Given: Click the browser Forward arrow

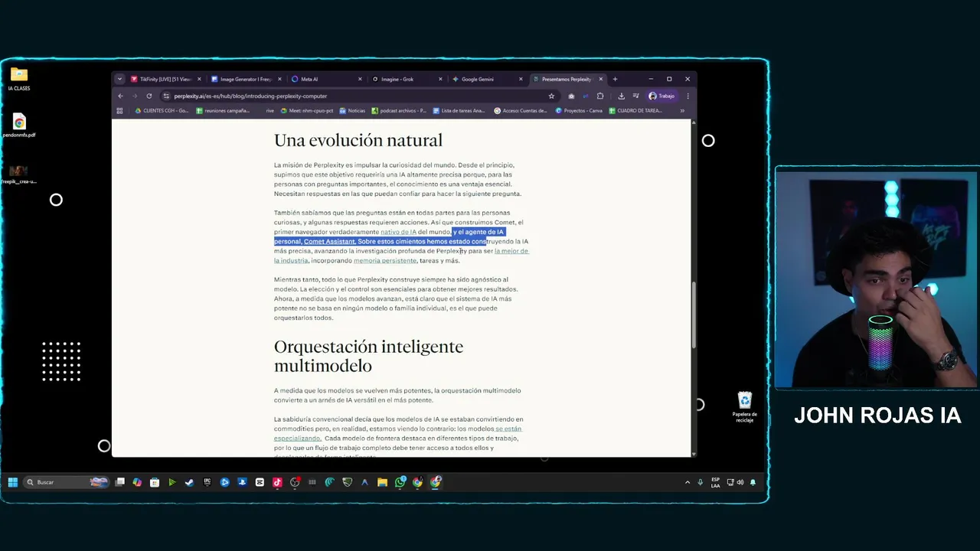Looking at the screenshot, I should tap(134, 96).
